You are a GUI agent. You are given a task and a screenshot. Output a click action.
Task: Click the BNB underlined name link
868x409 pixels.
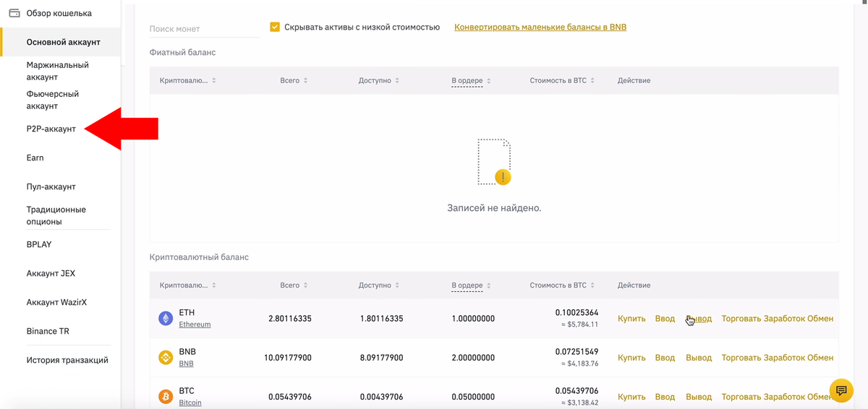[186, 364]
